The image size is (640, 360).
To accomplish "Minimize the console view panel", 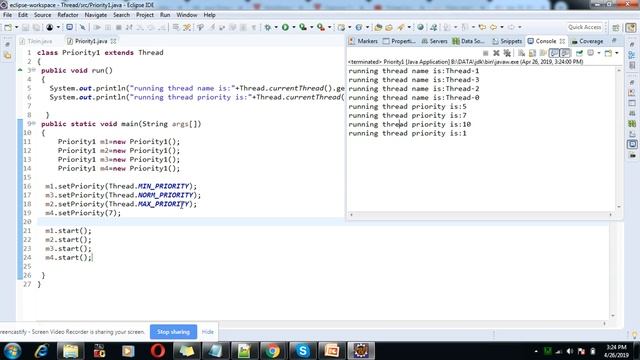I will [x=614, y=40].
